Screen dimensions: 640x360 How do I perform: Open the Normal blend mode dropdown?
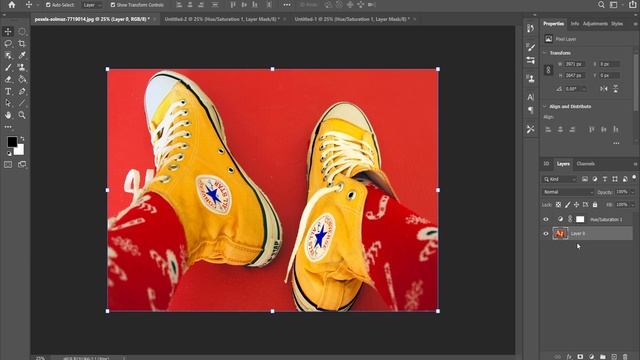568,192
